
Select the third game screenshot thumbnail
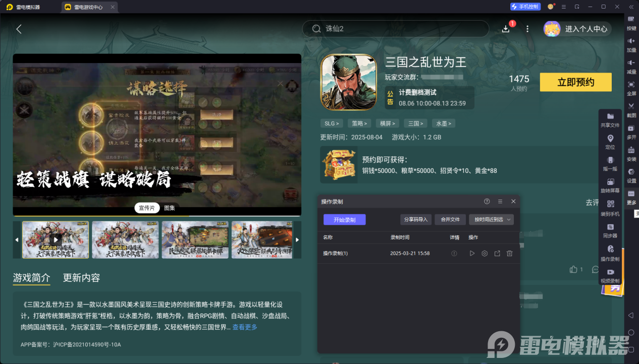[195, 239]
